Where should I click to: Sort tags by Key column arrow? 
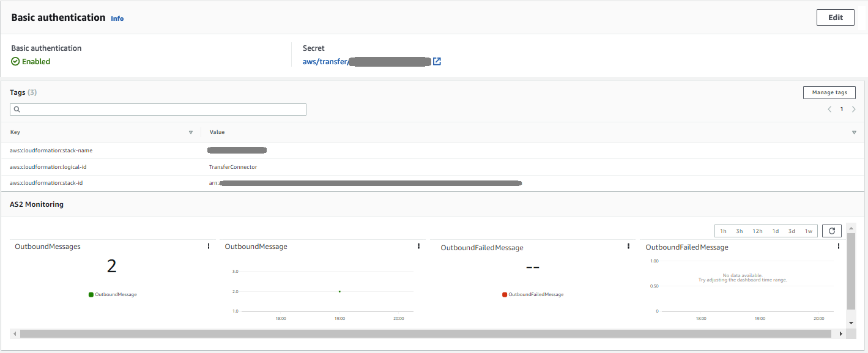click(x=191, y=132)
